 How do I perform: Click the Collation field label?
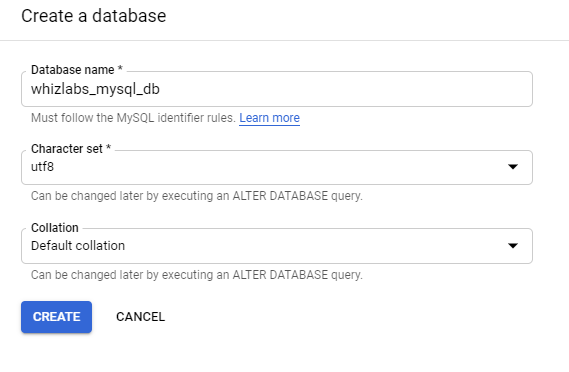[55, 228]
